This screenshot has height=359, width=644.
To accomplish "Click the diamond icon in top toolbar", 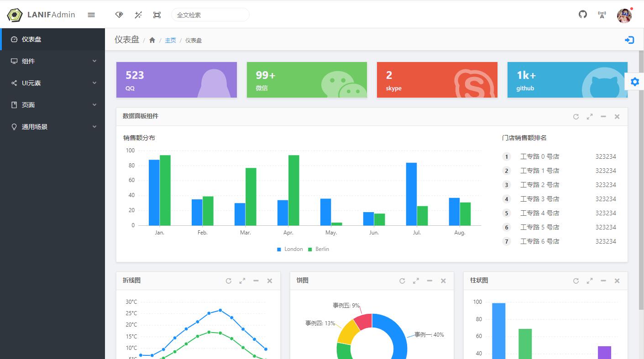I will [x=119, y=15].
